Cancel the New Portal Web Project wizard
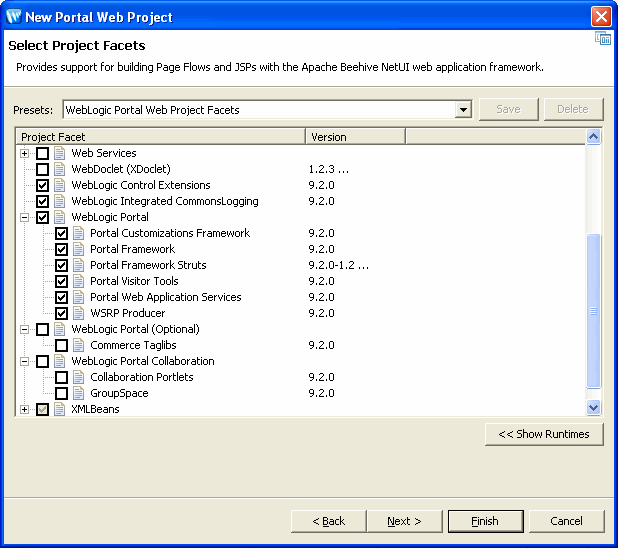 tap(566, 521)
